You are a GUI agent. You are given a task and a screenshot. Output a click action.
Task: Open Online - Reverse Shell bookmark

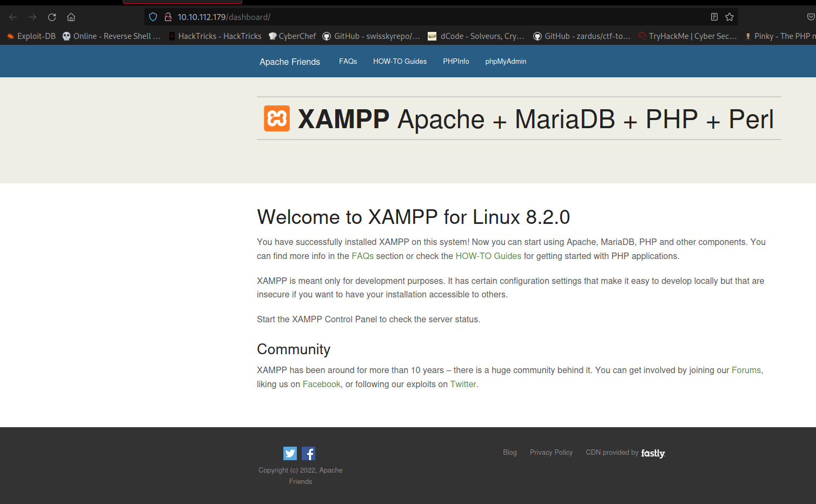(111, 36)
